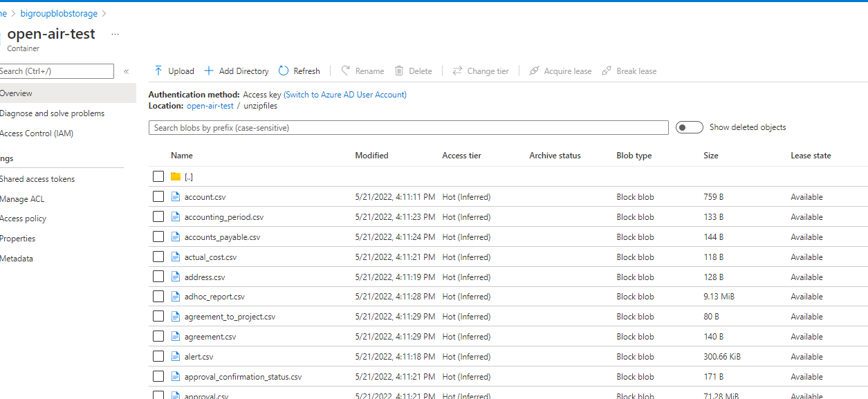The height and width of the screenshot is (399, 868).
Task: Select the address.csv checkbox
Action: 158,277
